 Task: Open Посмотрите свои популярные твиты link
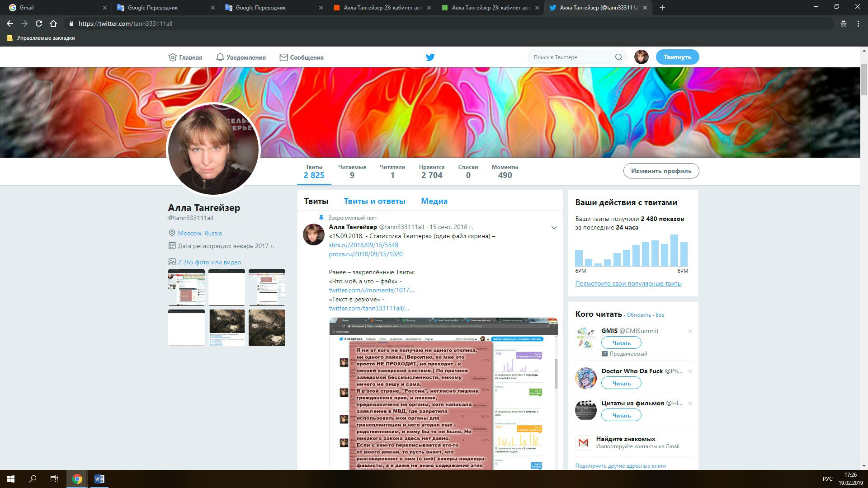[628, 283]
